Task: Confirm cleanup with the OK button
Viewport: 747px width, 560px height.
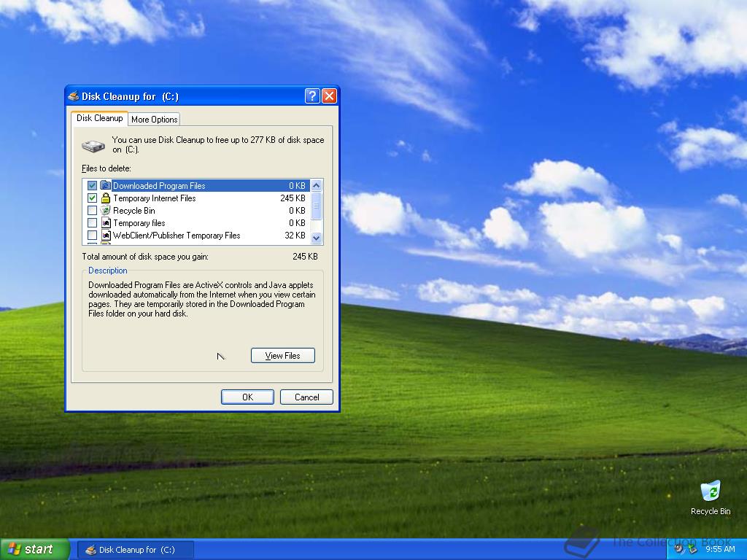Action: [247, 397]
